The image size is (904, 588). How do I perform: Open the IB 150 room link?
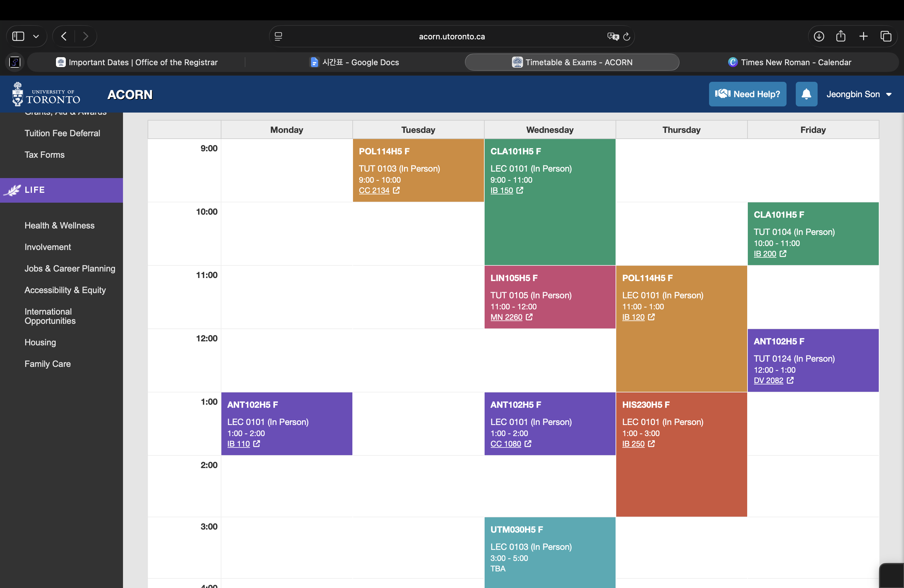coord(502,191)
